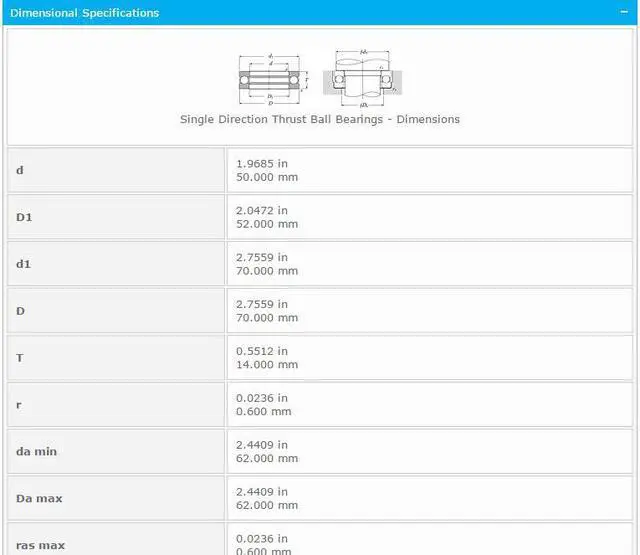Select '70.000 mm' in the D row
Screen dimensions: 640x555
coord(267,318)
